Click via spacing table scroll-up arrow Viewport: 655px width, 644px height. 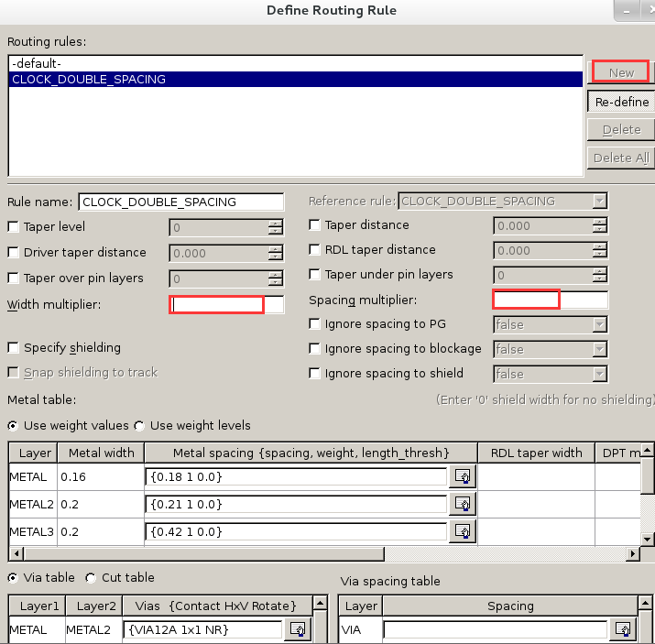[x=646, y=603]
